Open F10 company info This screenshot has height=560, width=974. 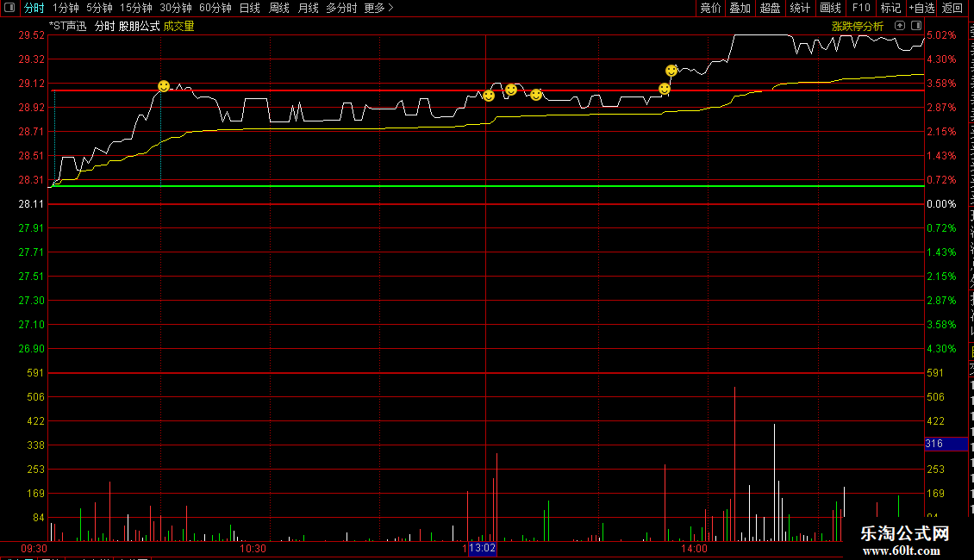pos(861,8)
